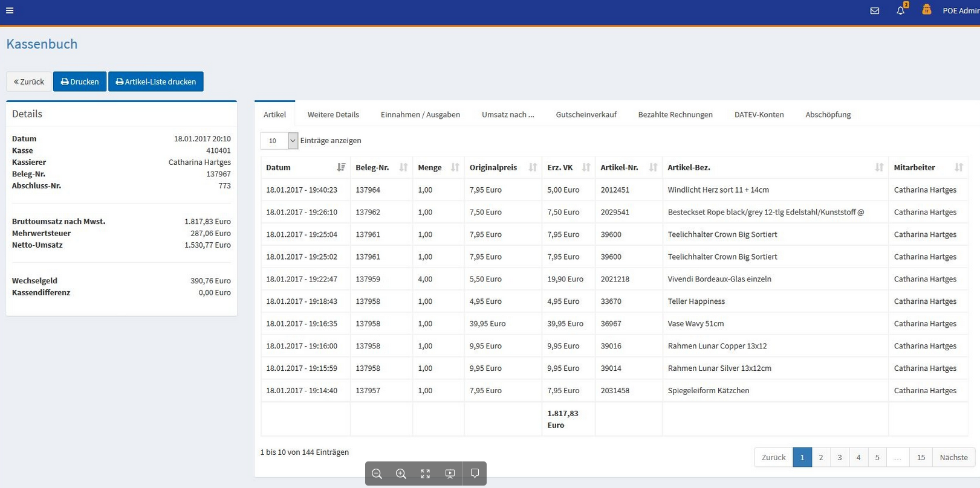980x488 pixels.
Task: Open the hamburger navigation menu
Action: point(10,11)
